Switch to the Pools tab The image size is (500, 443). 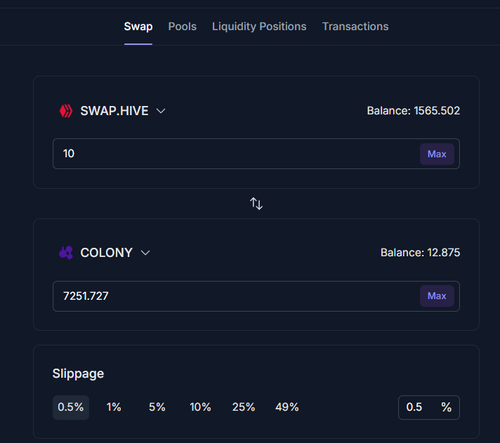tap(182, 26)
